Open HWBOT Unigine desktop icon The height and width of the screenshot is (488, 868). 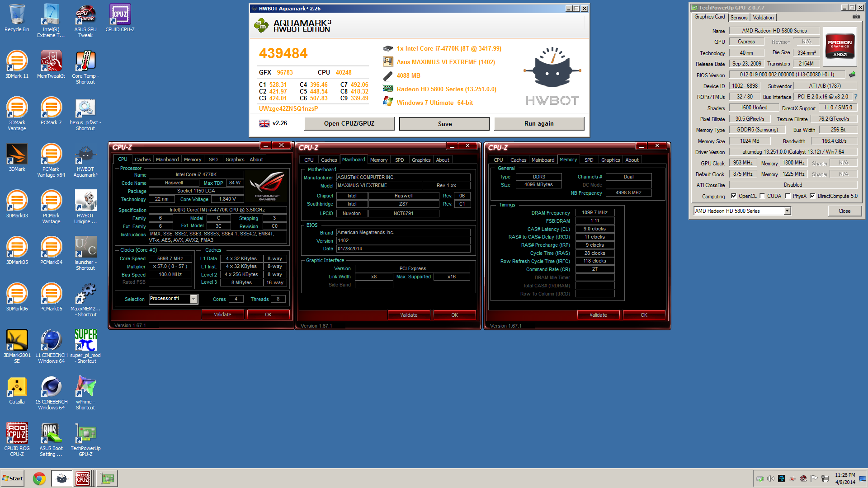point(85,207)
